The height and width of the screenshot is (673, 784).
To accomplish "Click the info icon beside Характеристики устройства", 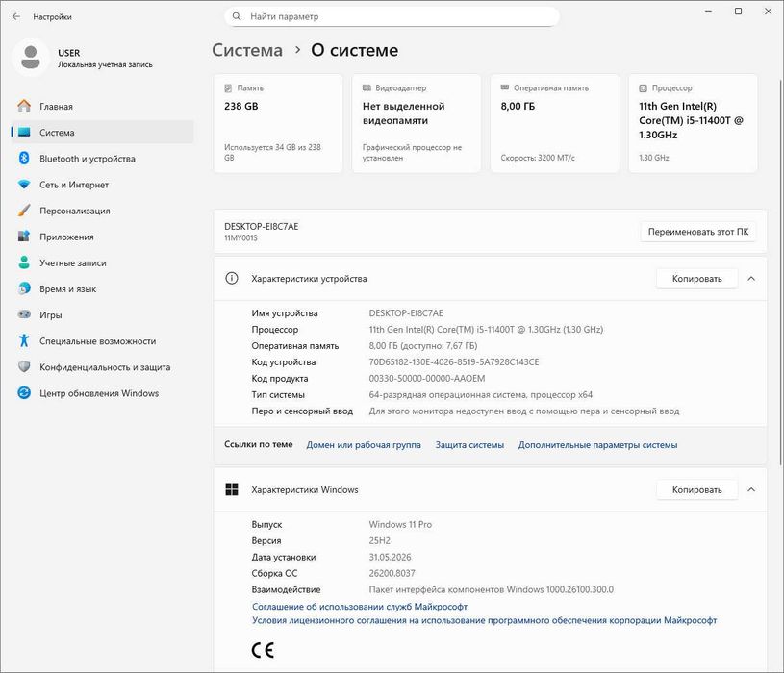I will point(232,278).
